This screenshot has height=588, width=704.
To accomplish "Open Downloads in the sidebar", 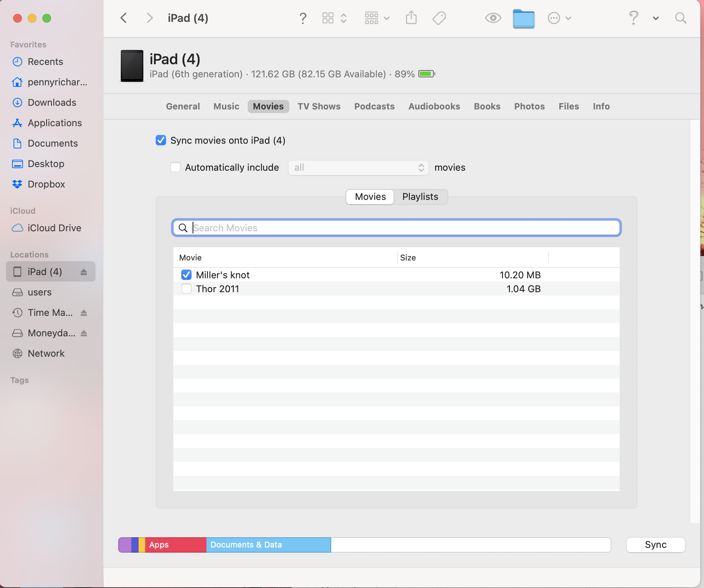I will 52,102.
